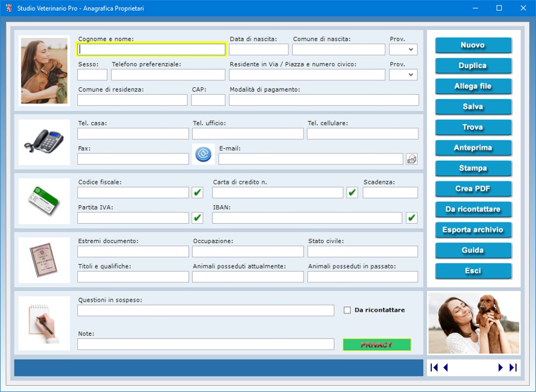Click the Sesso field
Image resolution: width=536 pixels, height=392 pixels.
pos(92,75)
